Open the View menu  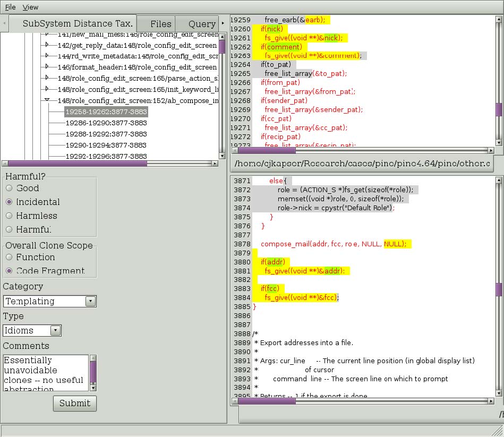tap(30, 7)
